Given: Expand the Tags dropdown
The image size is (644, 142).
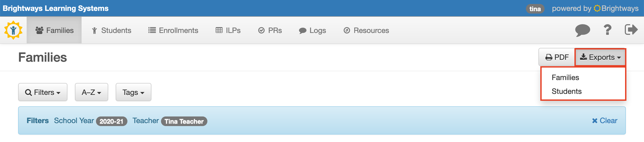Looking at the screenshot, I should tap(133, 92).
